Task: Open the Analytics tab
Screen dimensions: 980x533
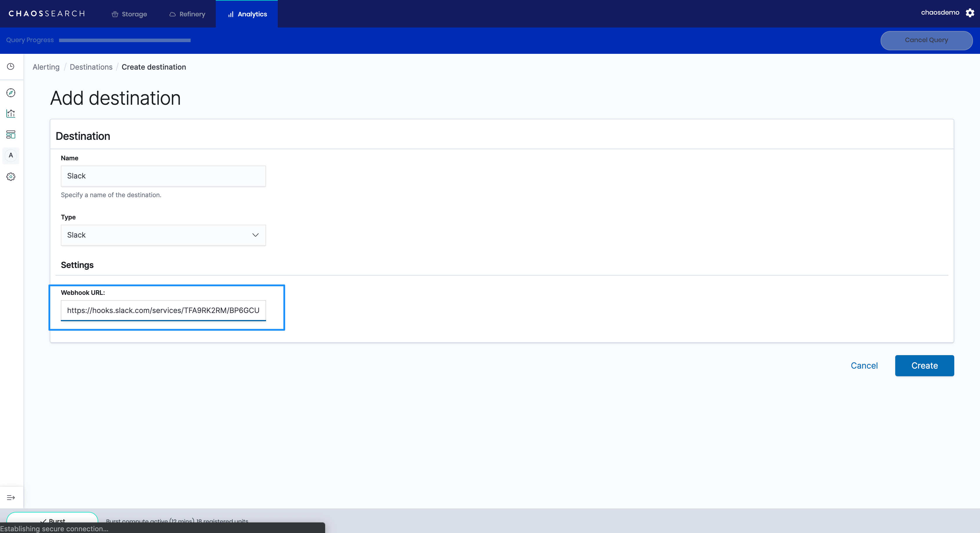Action: pos(247,14)
